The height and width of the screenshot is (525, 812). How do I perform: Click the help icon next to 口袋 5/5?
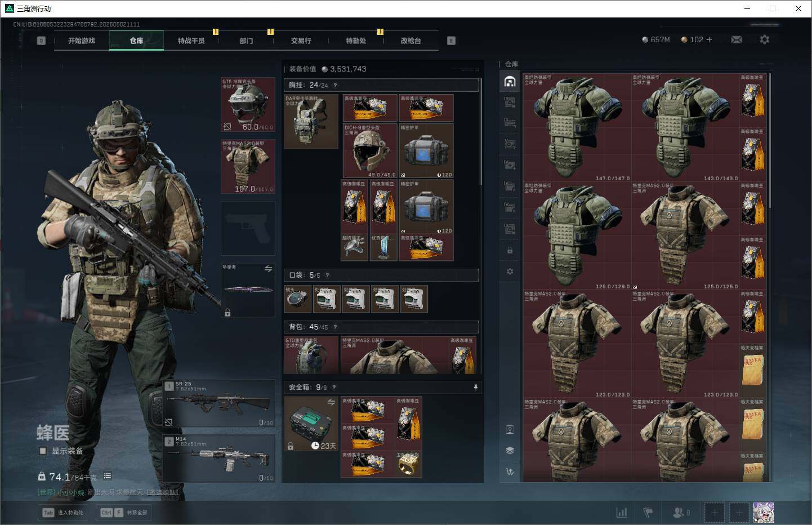click(327, 275)
